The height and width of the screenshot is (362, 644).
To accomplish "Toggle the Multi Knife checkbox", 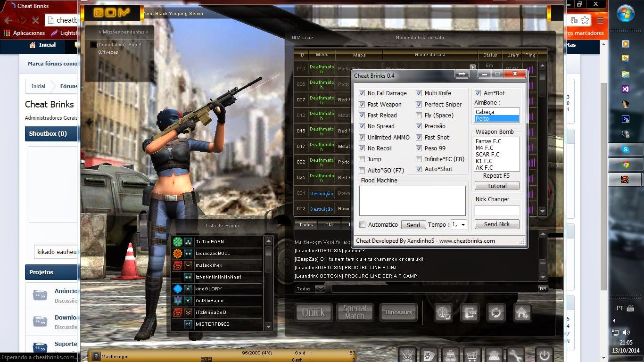I will tap(419, 93).
